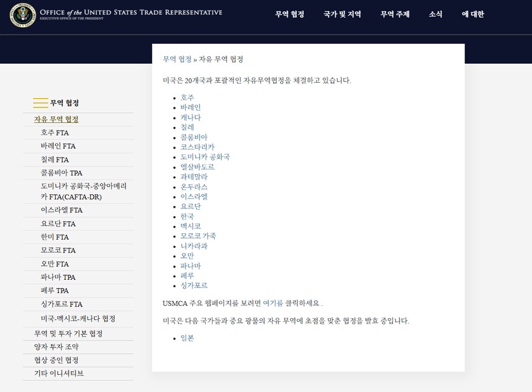Image resolution: width=532 pixels, height=392 pixels.
Task: Open the 소식 navigation menu
Action: [435, 14]
